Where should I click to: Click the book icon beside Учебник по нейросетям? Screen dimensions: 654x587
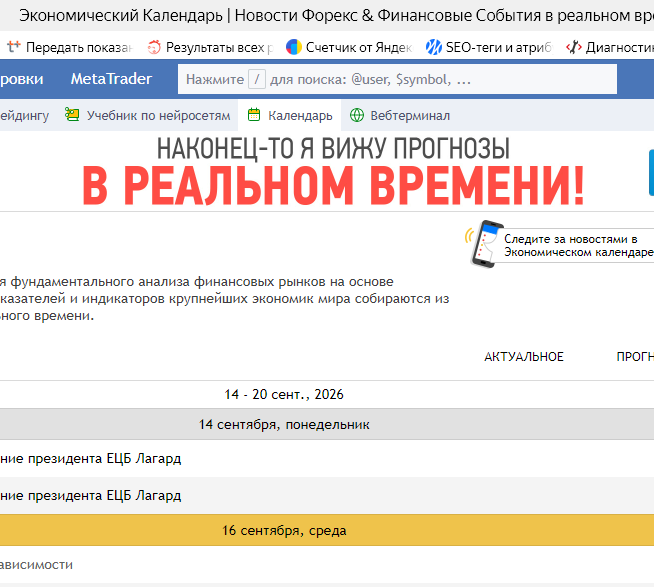point(72,114)
